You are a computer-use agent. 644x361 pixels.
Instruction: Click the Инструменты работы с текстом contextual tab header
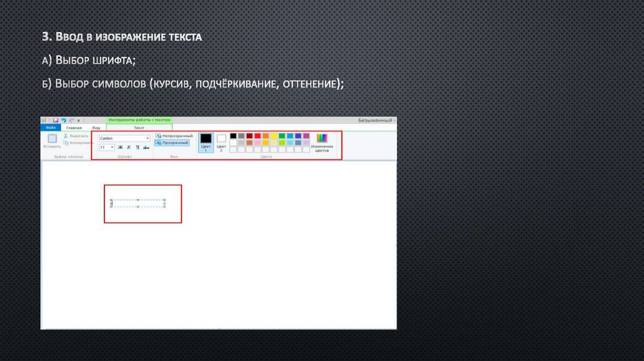[139, 120]
